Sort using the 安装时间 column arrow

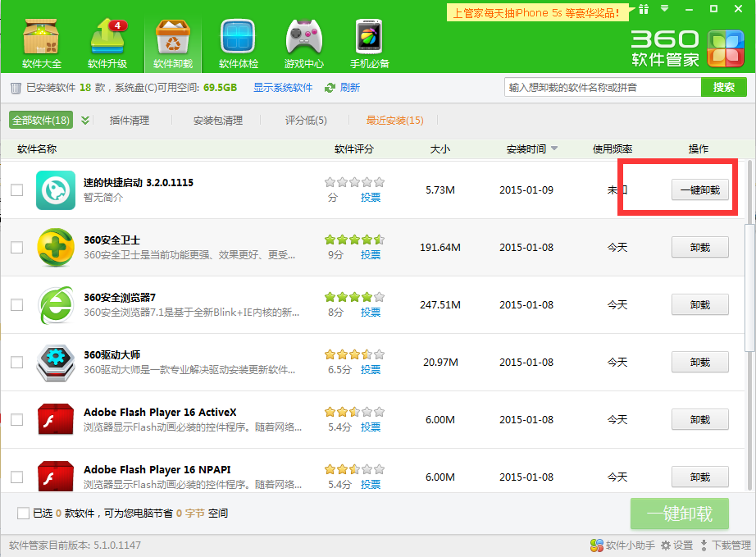tap(554, 149)
